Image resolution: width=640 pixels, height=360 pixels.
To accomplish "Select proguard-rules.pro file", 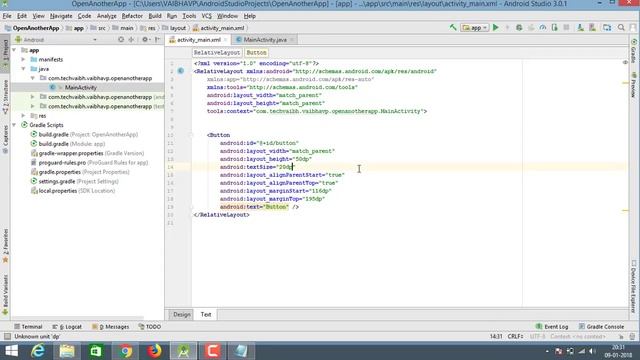I will point(89,162).
